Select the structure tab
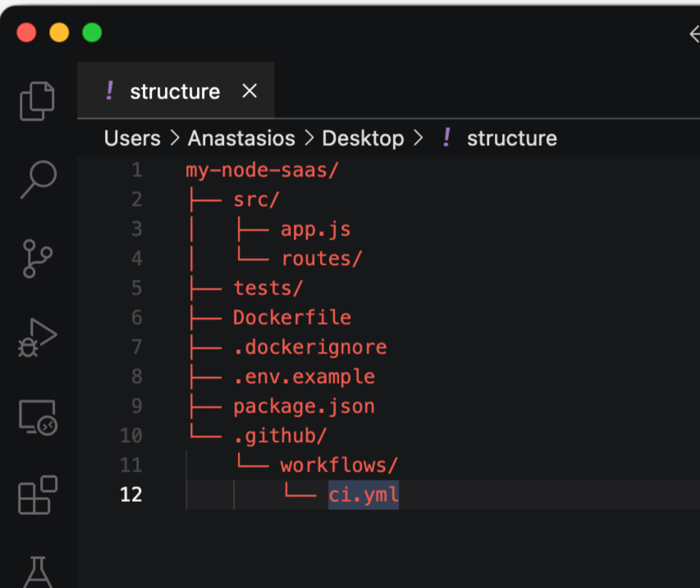 pyautogui.click(x=174, y=92)
